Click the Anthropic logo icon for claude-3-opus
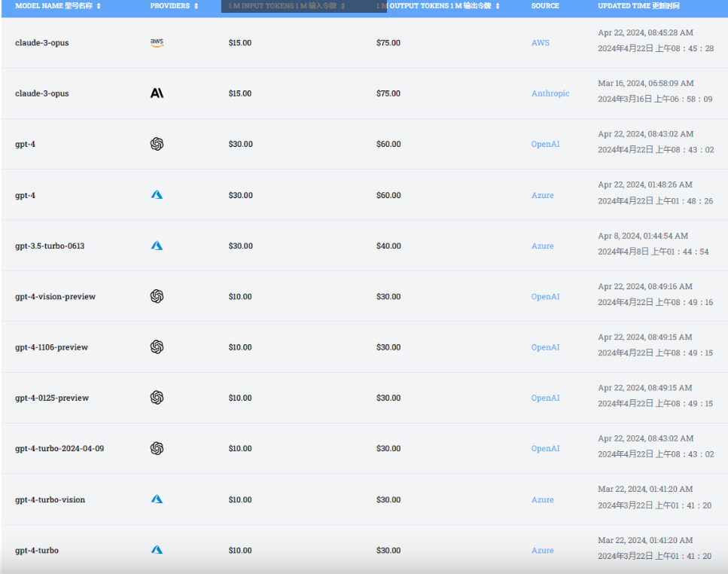Viewport: 728px width, 574px height. (x=157, y=93)
